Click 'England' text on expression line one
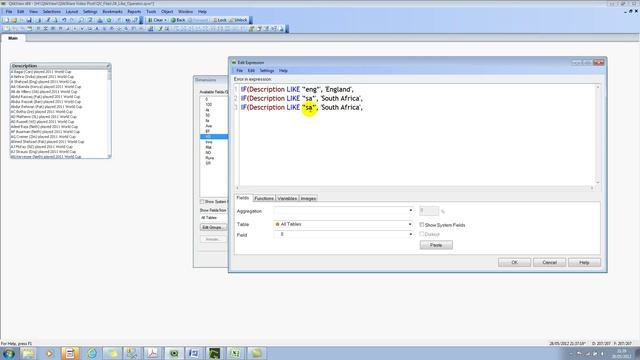The height and width of the screenshot is (360, 640). 339,89
